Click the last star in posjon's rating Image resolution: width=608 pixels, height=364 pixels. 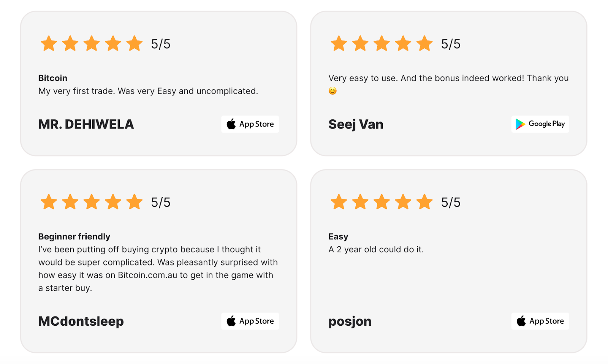[424, 202]
